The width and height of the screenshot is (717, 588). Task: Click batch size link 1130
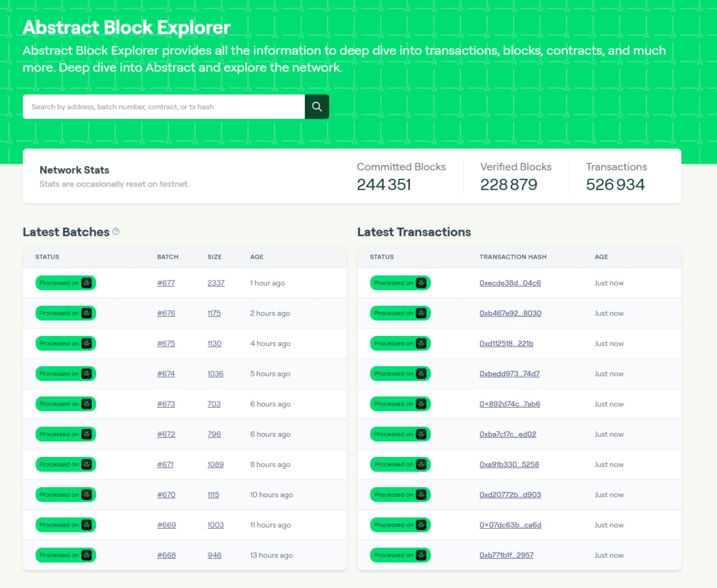tap(215, 343)
